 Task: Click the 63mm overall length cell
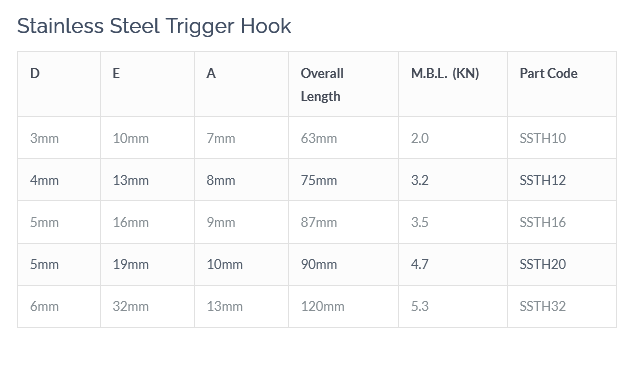point(343,138)
